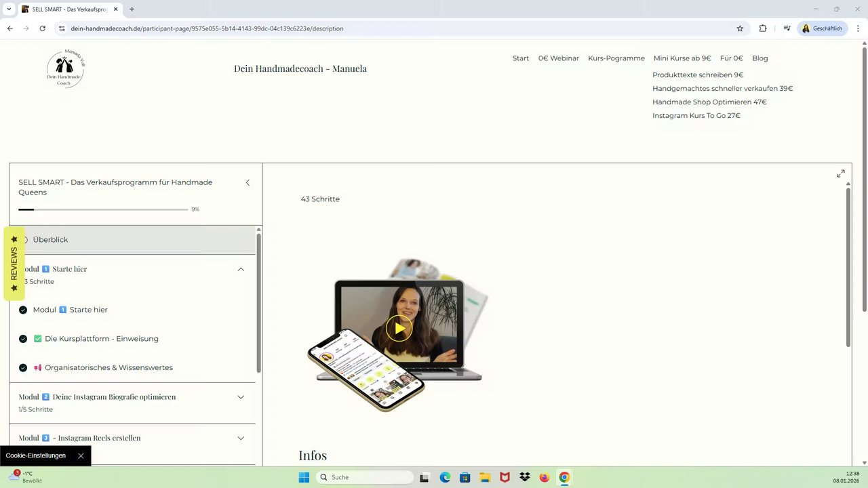Click the Dein Handmade Coach logo
Screen dimensions: 868x488
[65, 68]
